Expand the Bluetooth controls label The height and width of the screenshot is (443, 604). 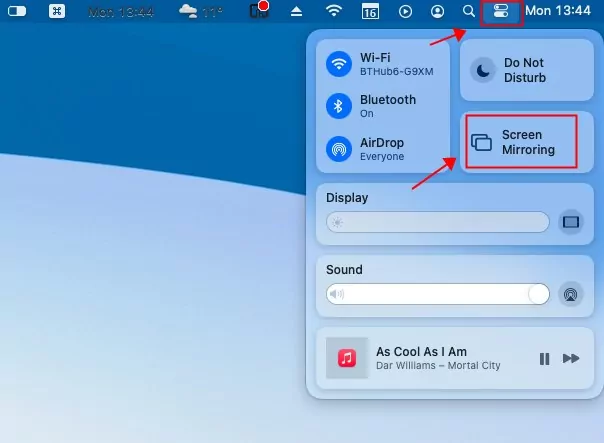[388, 106]
